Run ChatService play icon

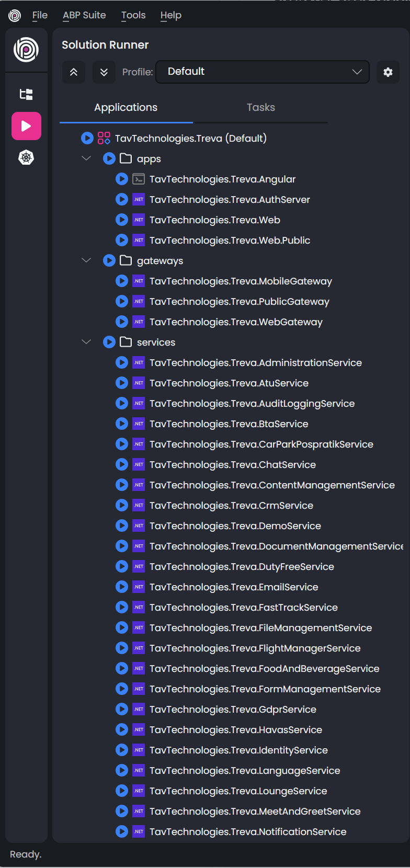click(x=122, y=464)
